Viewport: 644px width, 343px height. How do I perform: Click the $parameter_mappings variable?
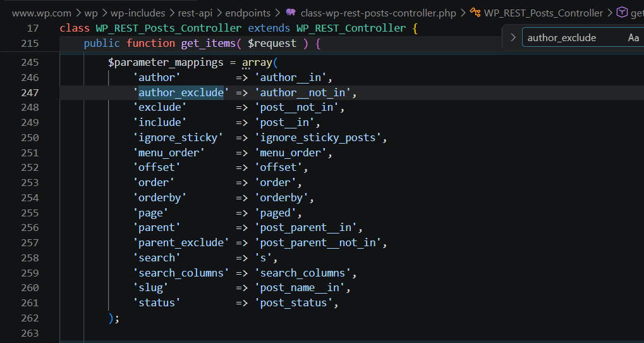166,63
